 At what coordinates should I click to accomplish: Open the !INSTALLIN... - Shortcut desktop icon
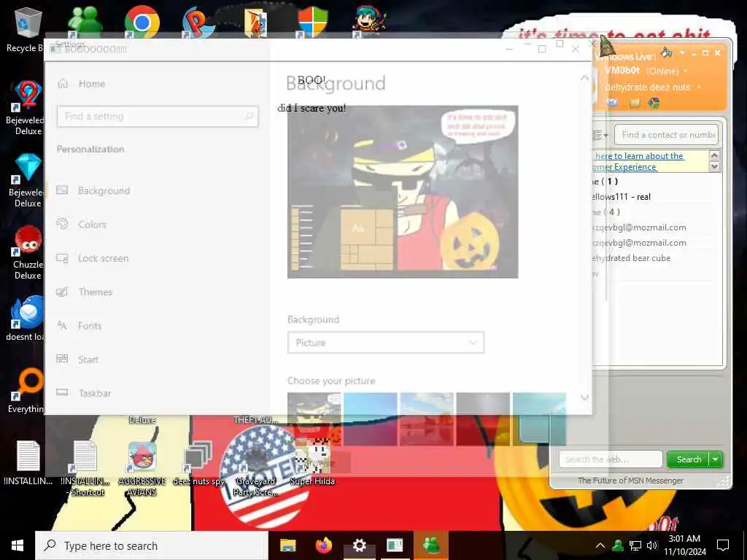(85, 468)
